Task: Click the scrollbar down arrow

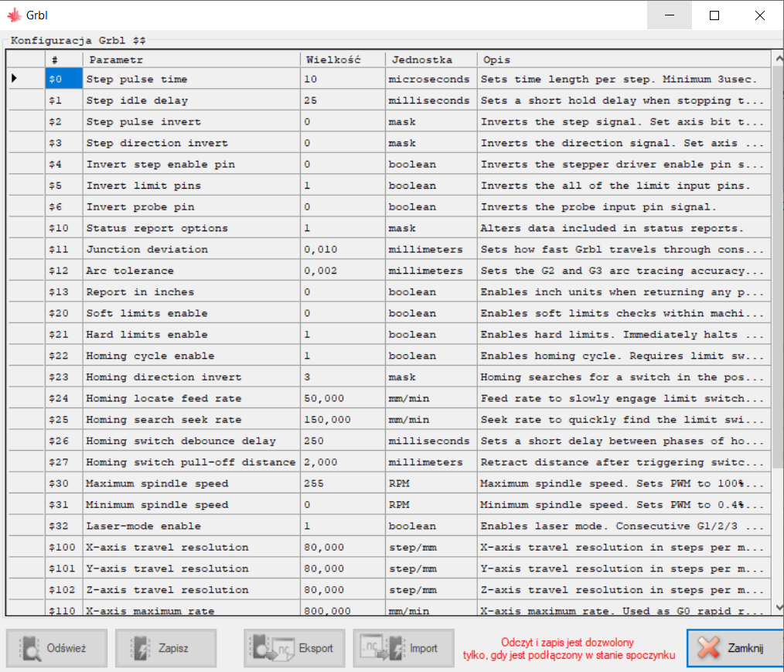Action: (x=778, y=608)
